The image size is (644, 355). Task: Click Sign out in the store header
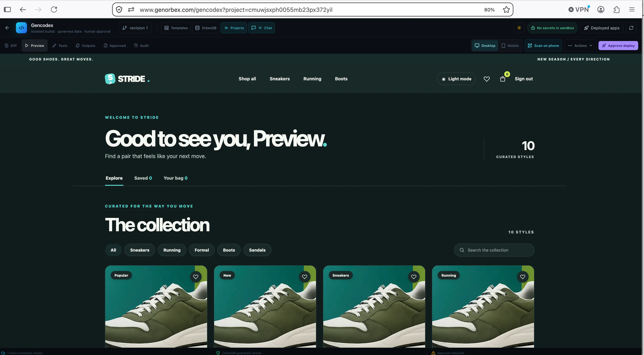524,79
